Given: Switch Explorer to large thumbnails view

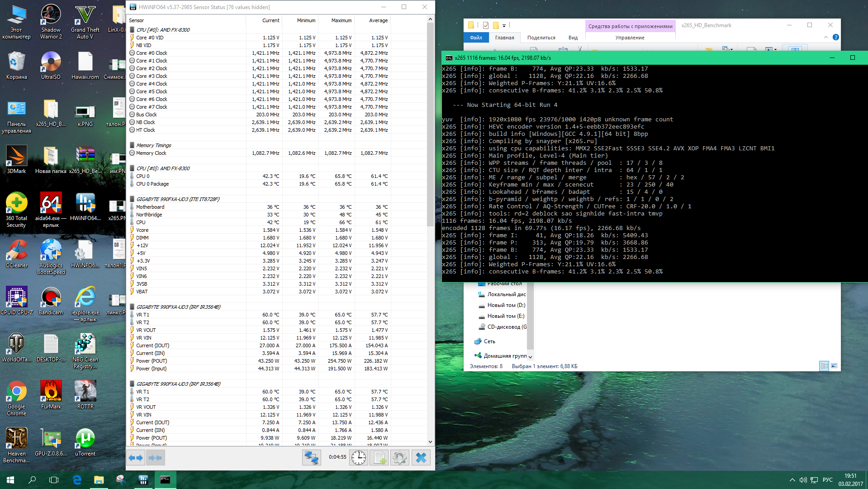Looking at the screenshot, I should pos(834,366).
